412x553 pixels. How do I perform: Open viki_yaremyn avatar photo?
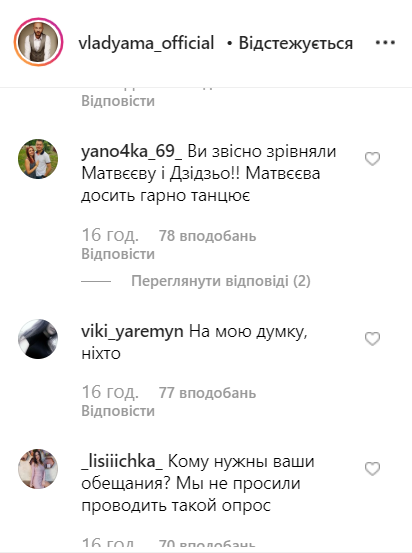point(38,339)
